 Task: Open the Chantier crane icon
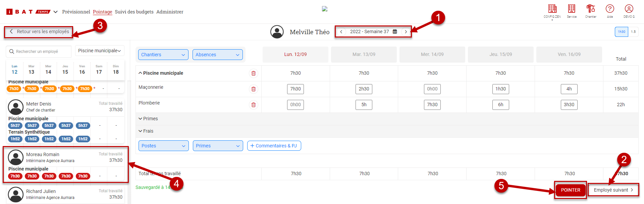click(x=591, y=9)
